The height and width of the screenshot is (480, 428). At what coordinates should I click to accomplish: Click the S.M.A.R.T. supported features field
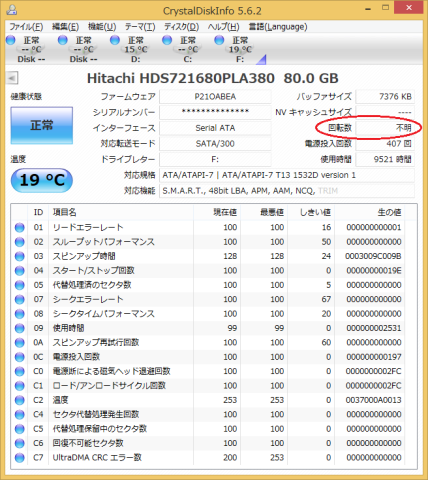(x=287, y=191)
